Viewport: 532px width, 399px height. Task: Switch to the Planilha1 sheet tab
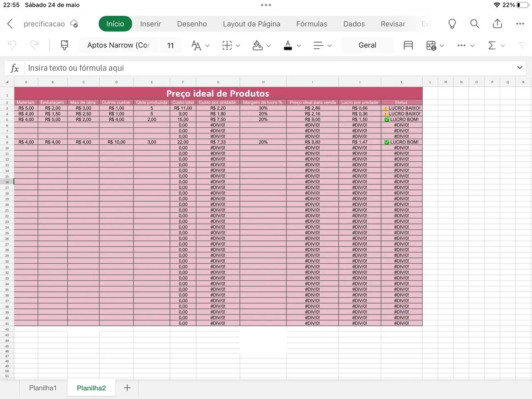43,388
